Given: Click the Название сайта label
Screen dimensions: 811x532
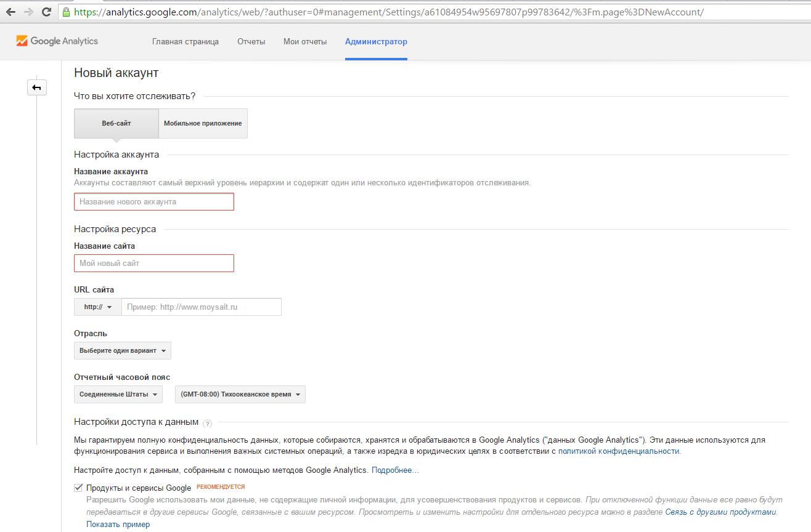Looking at the screenshot, I should point(105,246).
